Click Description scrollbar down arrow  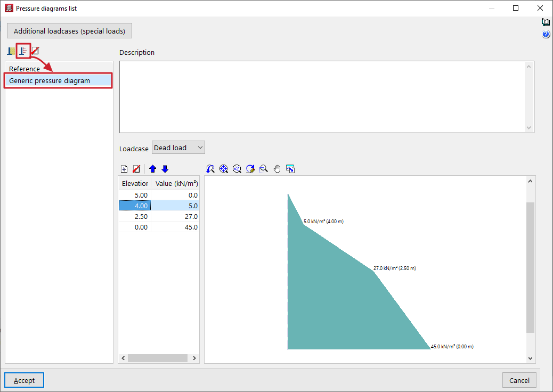click(528, 128)
